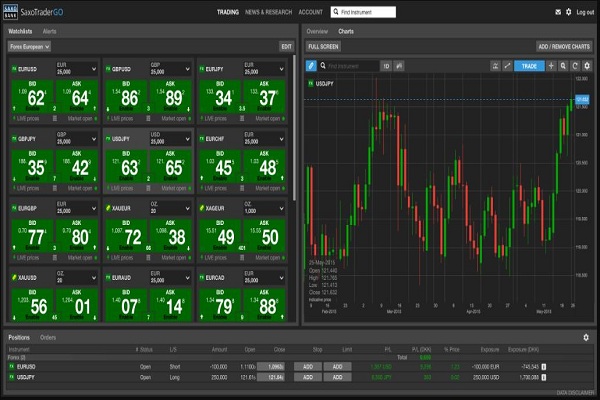Click FX icon of USDJPY position
Image resolution: width=600 pixels, height=400 pixels.
pos(12,377)
